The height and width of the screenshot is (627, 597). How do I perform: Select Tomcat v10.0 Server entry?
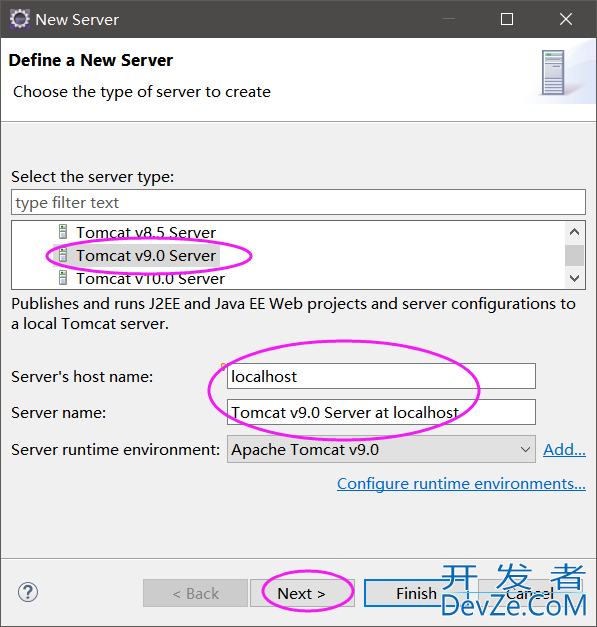(x=150, y=278)
